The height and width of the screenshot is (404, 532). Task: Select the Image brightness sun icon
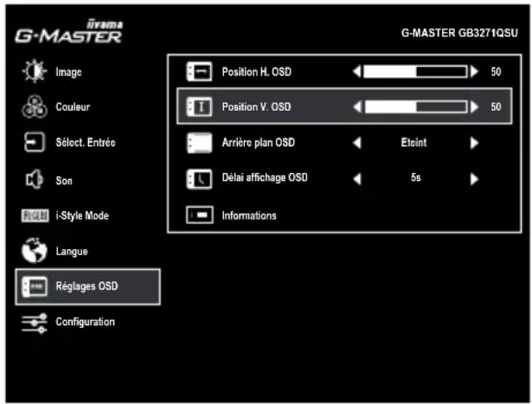(x=35, y=71)
